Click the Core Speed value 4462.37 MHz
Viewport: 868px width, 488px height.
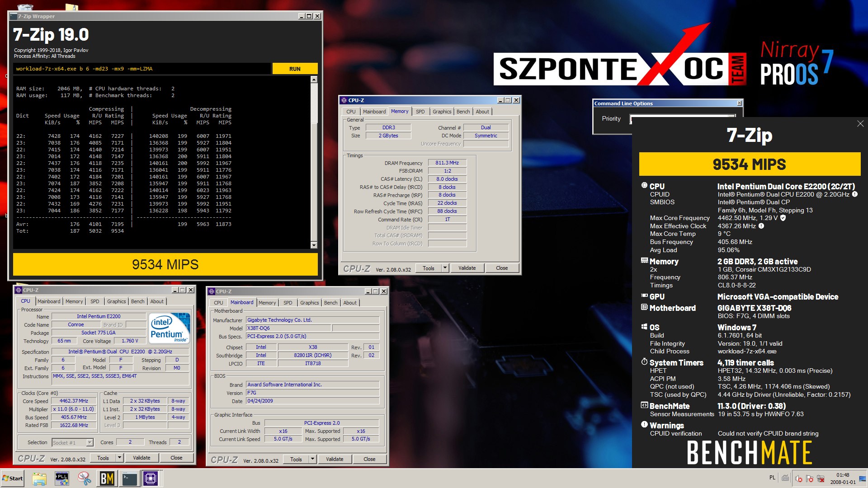point(74,401)
